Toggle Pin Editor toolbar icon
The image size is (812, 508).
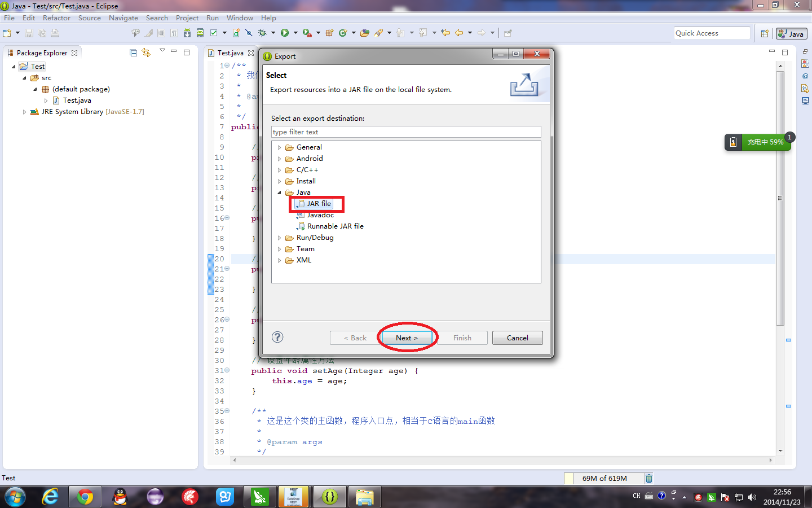507,33
